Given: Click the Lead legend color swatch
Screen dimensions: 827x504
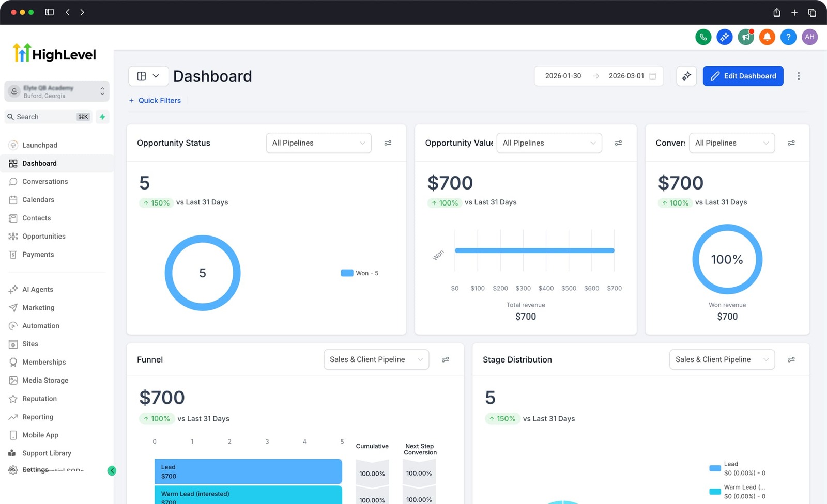Looking at the screenshot, I should click(715, 468).
